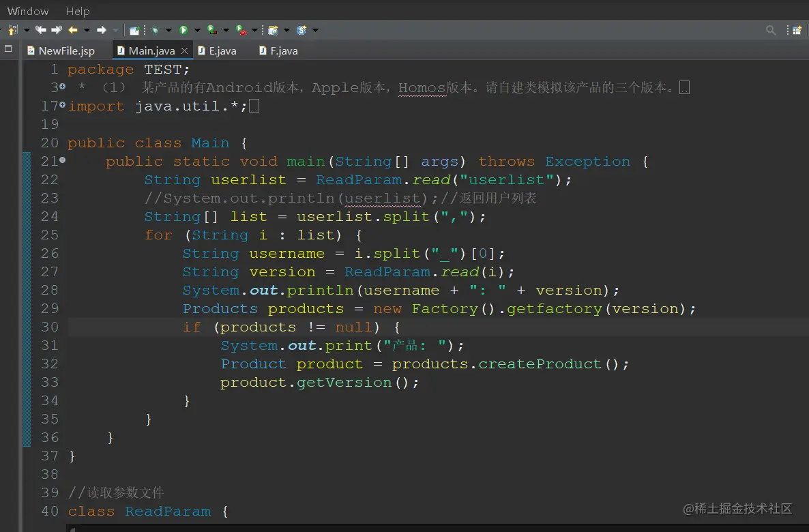Screen dimensions: 809x532
Task: Click the Next Annotation up-arrow toolbar icon
Action: click(x=13, y=30)
